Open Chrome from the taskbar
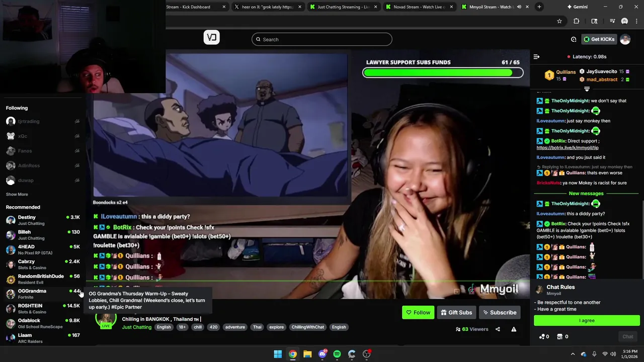The height and width of the screenshot is (362, 644). (292, 354)
